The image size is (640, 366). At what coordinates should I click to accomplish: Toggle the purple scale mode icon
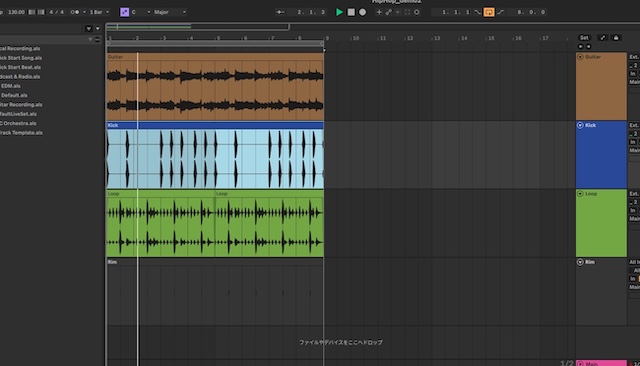pos(124,12)
